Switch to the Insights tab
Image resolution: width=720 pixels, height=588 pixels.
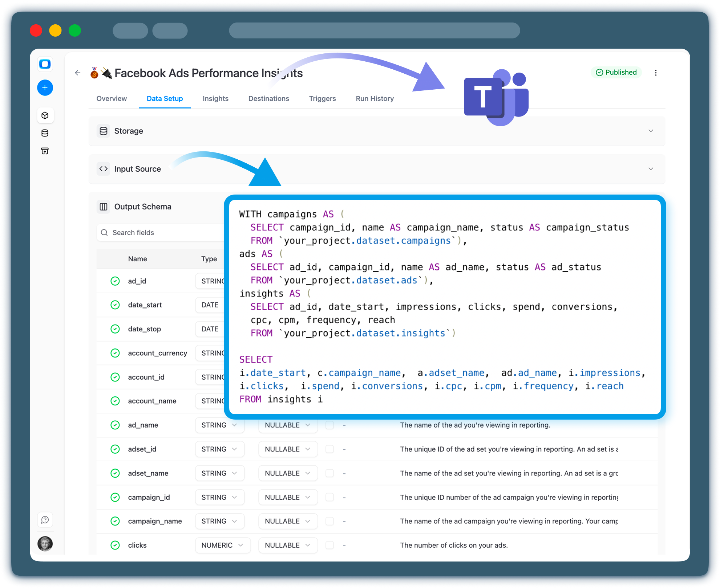click(x=215, y=98)
